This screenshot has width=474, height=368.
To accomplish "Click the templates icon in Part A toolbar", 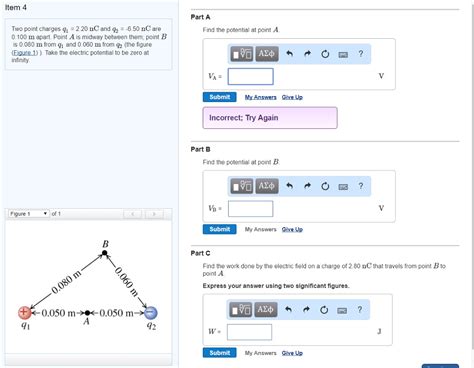I will click(242, 54).
